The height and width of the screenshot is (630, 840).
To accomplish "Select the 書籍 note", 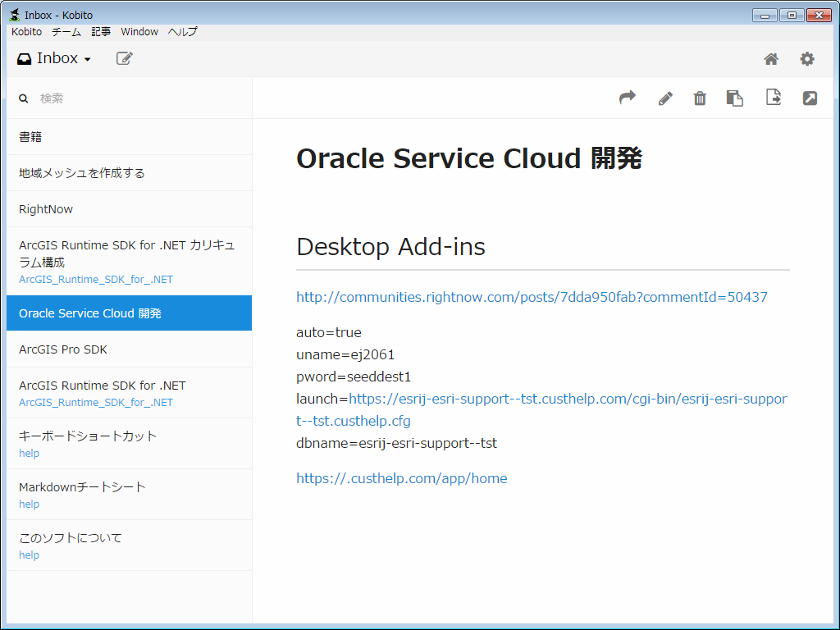I will [x=129, y=137].
